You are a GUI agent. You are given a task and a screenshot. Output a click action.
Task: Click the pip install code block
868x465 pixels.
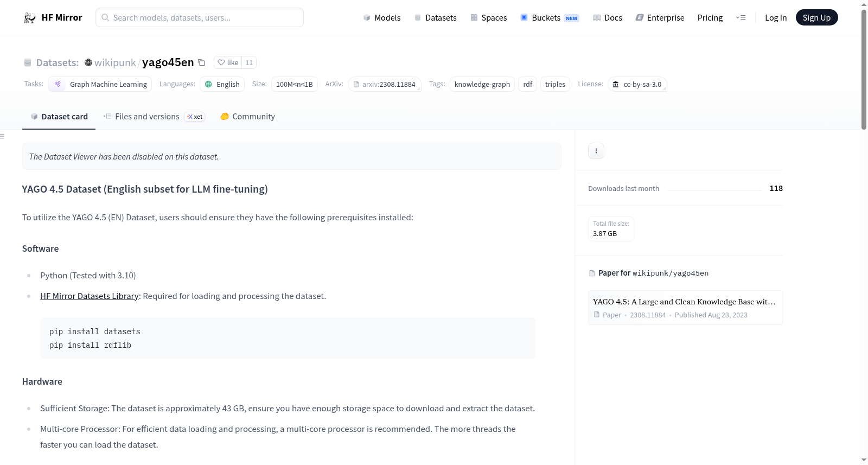(288, 338)
